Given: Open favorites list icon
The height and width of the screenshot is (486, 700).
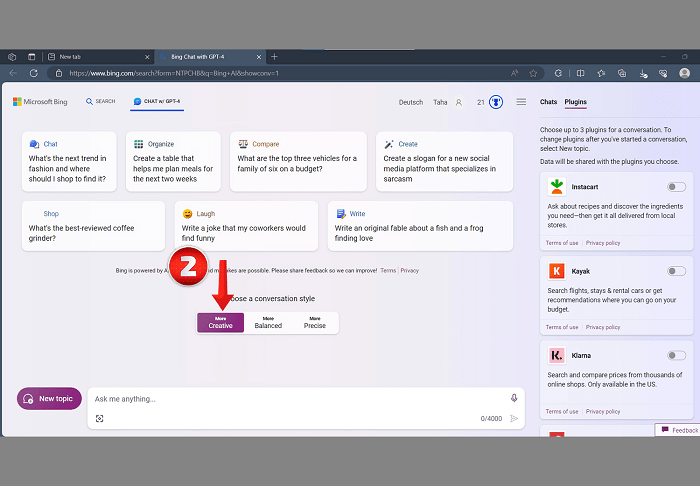Looking at the screenshot, I should point(601,73).
